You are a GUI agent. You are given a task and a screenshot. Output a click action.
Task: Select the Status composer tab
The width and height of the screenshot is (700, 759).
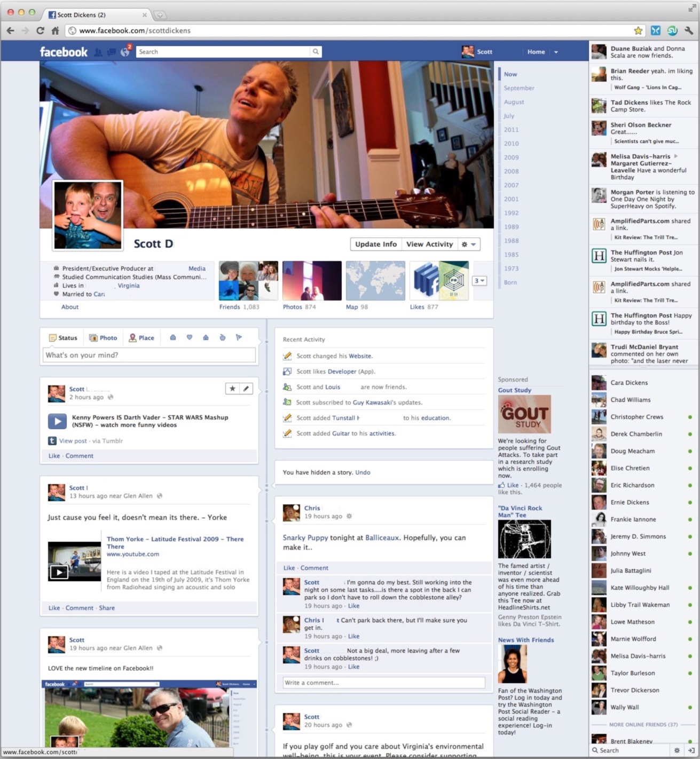click(63, 338)
